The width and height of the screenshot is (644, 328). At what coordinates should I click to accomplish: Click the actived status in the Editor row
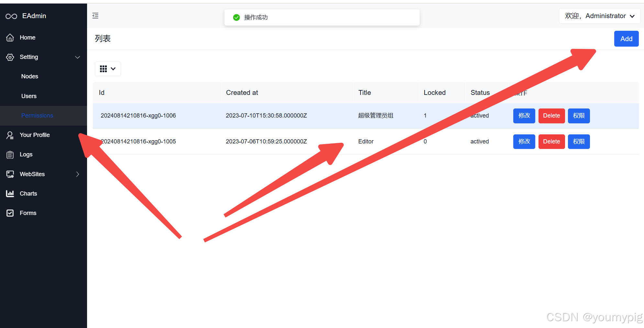[479, 141]
